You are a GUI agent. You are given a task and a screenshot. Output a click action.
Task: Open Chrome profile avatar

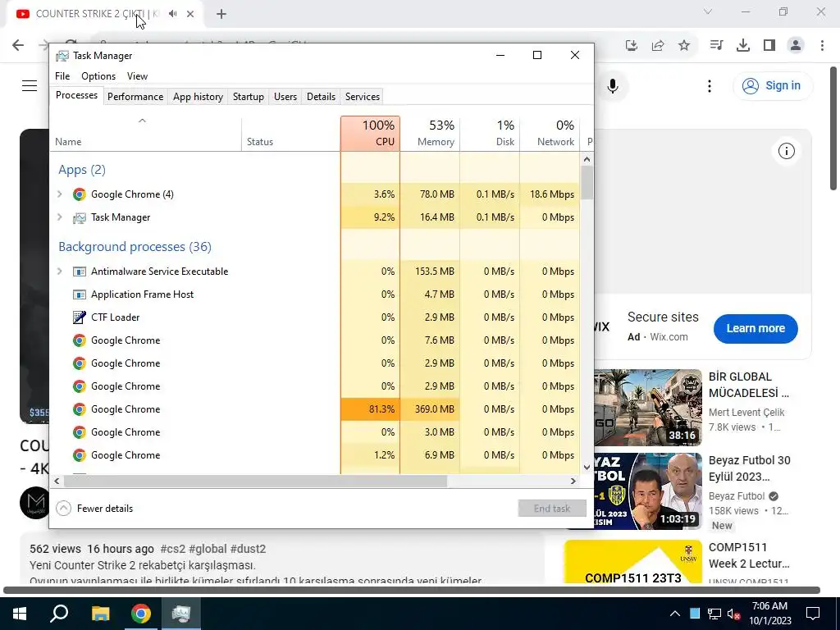[x=796, y=46]
